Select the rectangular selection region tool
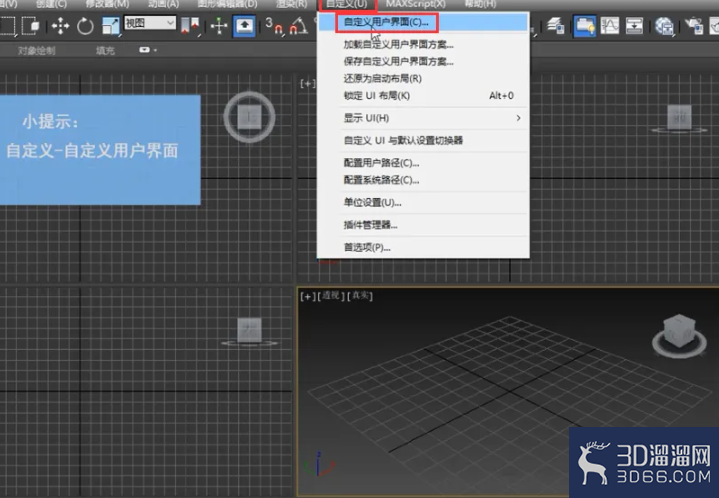 tap(8, 26)
